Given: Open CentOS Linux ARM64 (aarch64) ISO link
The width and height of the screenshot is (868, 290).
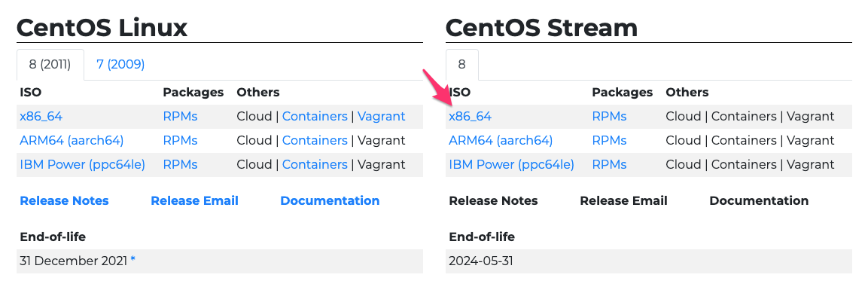Looking at the screenshot, I should point(72,141).
